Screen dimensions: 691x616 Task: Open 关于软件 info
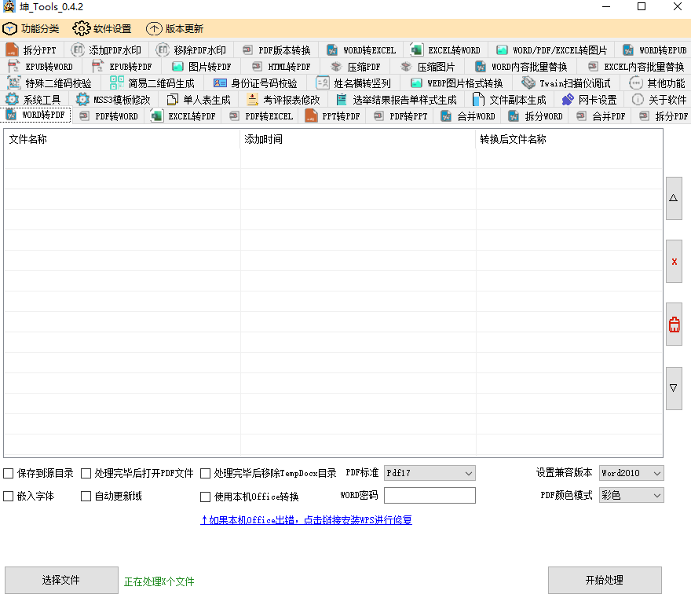[659, 100]
